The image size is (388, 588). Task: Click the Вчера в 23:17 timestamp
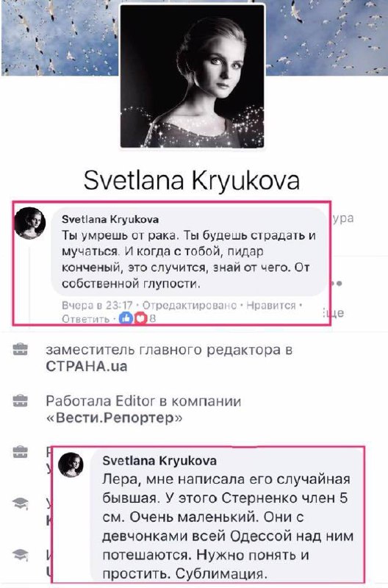point(97,305)
